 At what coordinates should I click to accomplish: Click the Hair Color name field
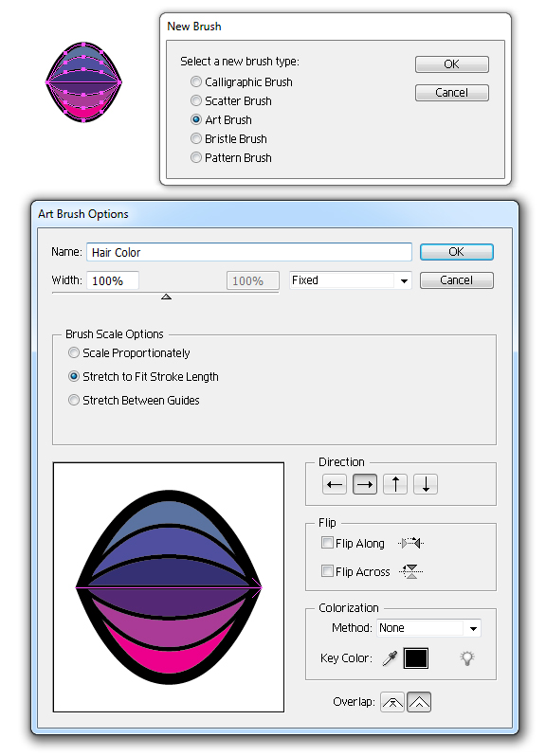point(249,252)
